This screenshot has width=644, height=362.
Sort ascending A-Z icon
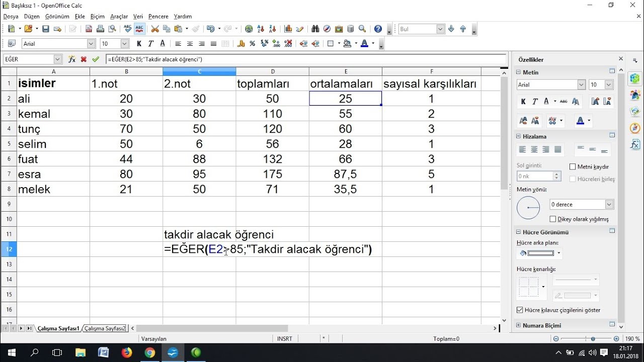pyautogui.click(x=261, y=29)
